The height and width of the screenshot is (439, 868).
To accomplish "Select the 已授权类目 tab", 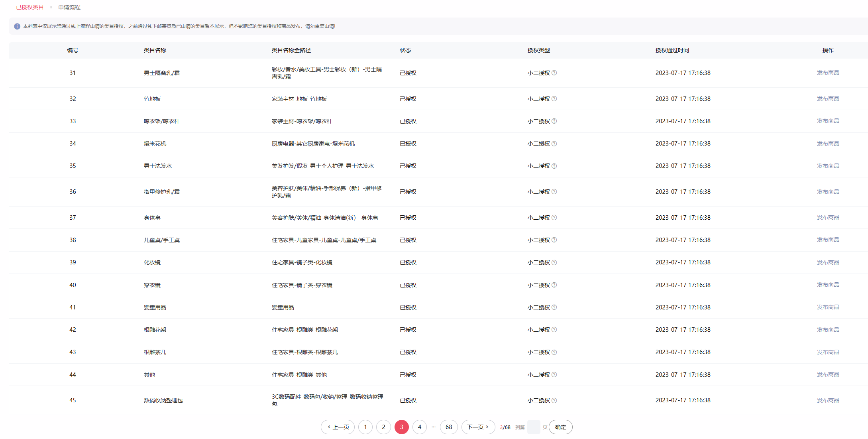I will [30, 7].
